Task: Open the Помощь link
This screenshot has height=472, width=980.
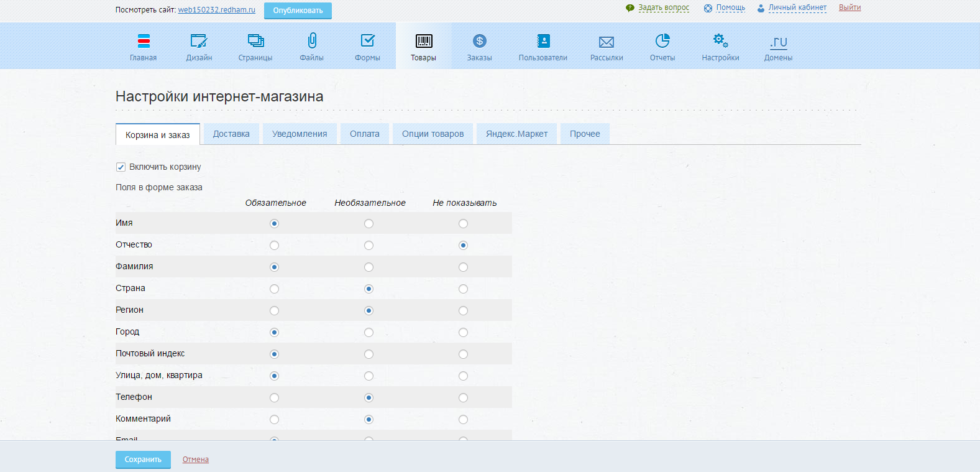Action: (x=731, y=7)
